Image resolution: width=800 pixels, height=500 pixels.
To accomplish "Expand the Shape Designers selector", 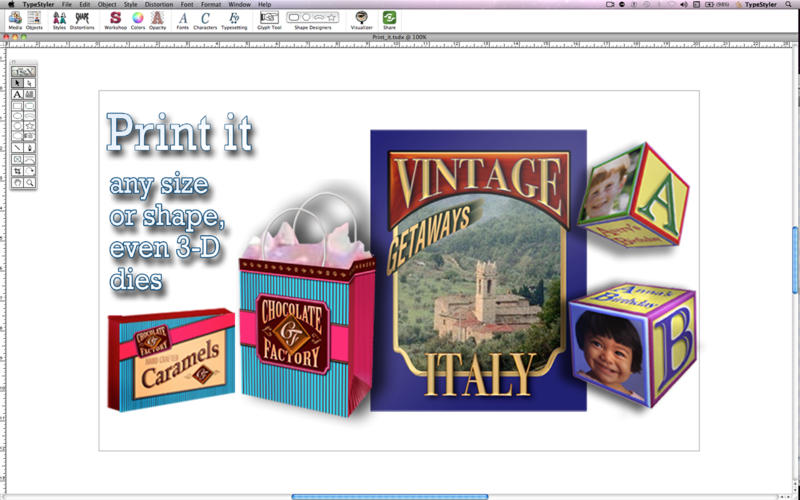I will click(313, 17).
